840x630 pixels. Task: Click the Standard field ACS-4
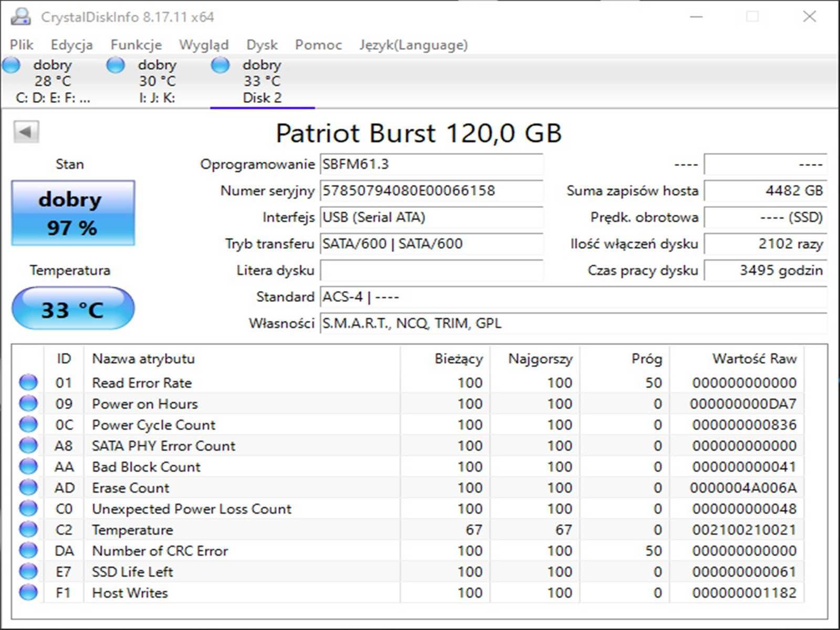(x=574, y=297)
